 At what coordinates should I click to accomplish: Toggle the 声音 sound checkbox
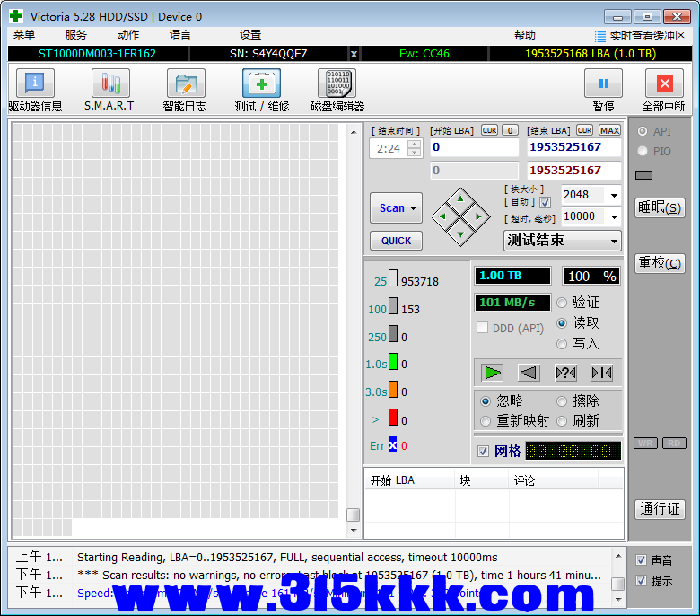tap(641, 559)
